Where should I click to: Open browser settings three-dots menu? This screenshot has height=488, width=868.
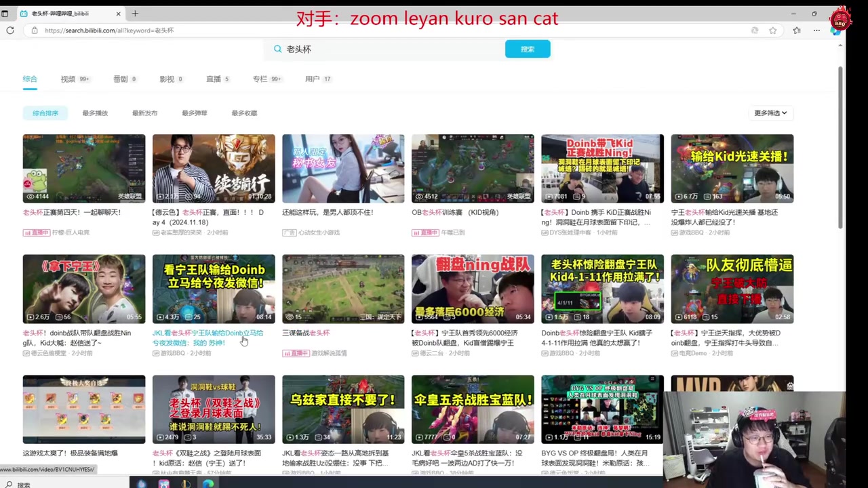[816, 30]
